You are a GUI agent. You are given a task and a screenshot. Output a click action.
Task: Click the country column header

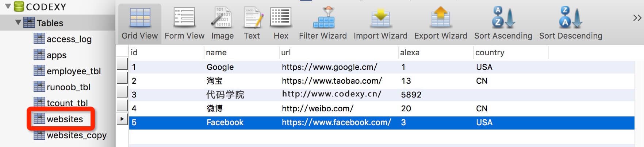[x=511, y=53]
